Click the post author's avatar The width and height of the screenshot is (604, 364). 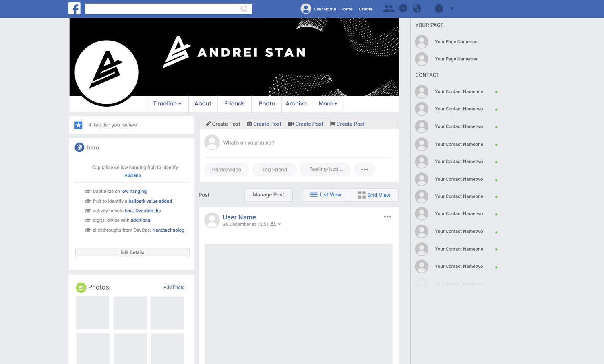coord(212,220)
